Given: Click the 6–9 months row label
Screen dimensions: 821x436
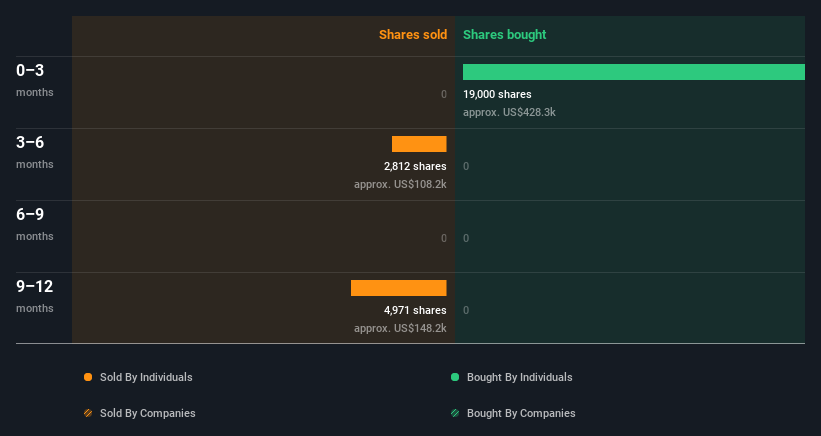Looking at the screenshot, I should tap(35, 224).
